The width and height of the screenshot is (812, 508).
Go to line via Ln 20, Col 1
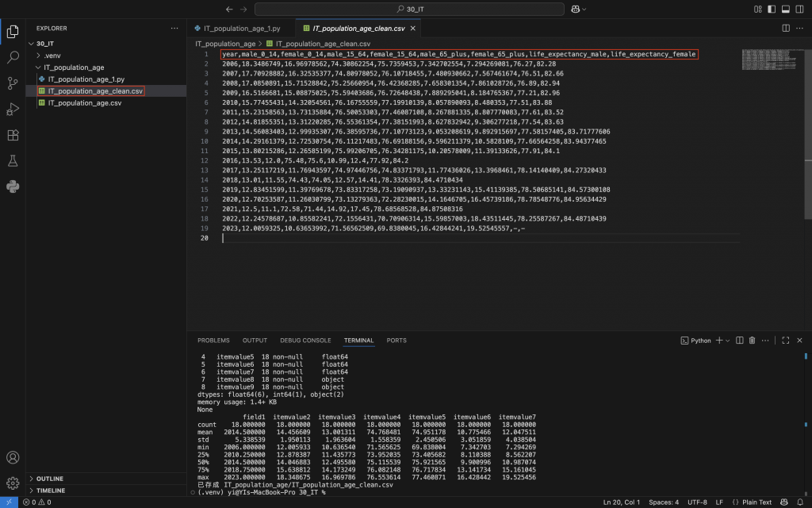click(621, 502)
